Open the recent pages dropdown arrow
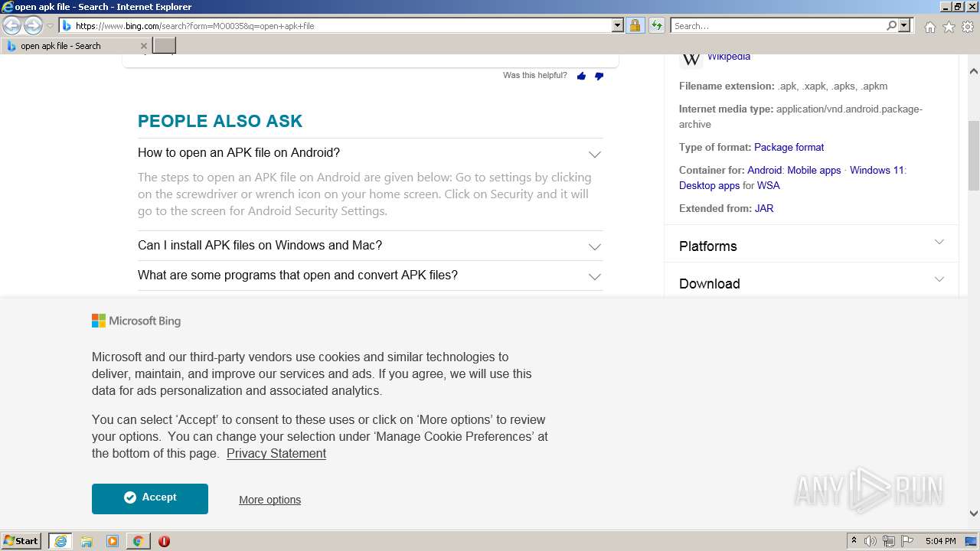The width and height of the screenshot is (980, 551). click(50, 26)
